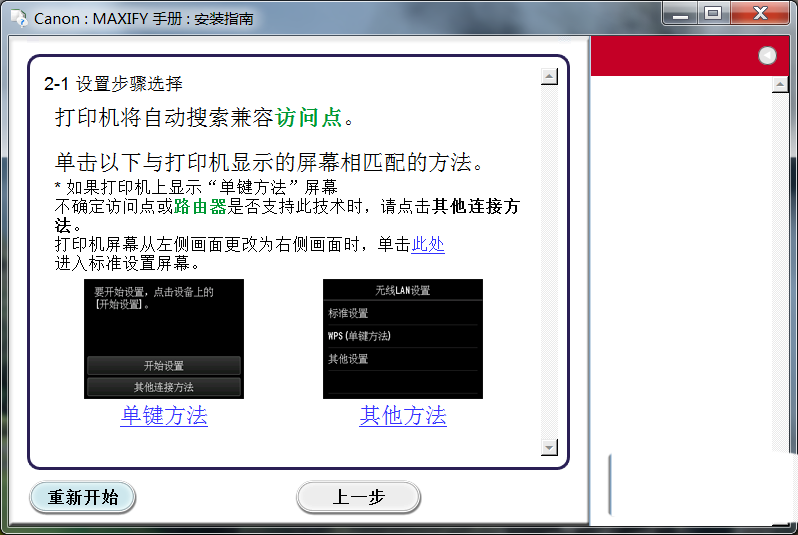Click the green 路由器 glossary term

[x=200, y=206]
